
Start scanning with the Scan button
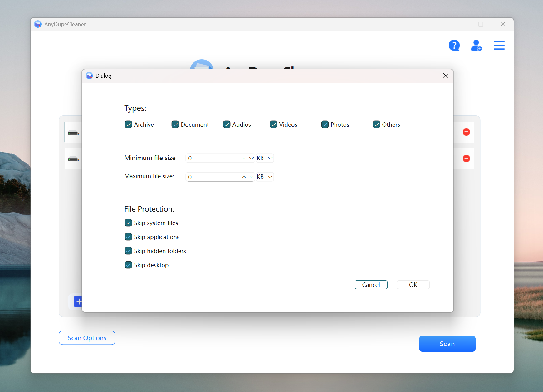tap(447, 344)
